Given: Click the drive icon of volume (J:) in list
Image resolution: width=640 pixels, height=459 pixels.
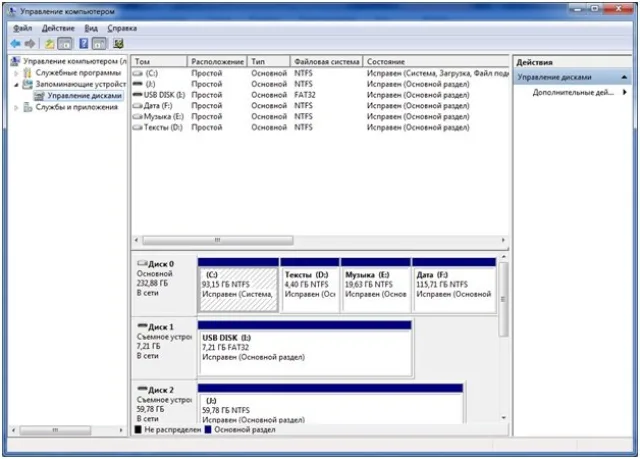Looking at the screenshot, I should click(x=138, y=84).
